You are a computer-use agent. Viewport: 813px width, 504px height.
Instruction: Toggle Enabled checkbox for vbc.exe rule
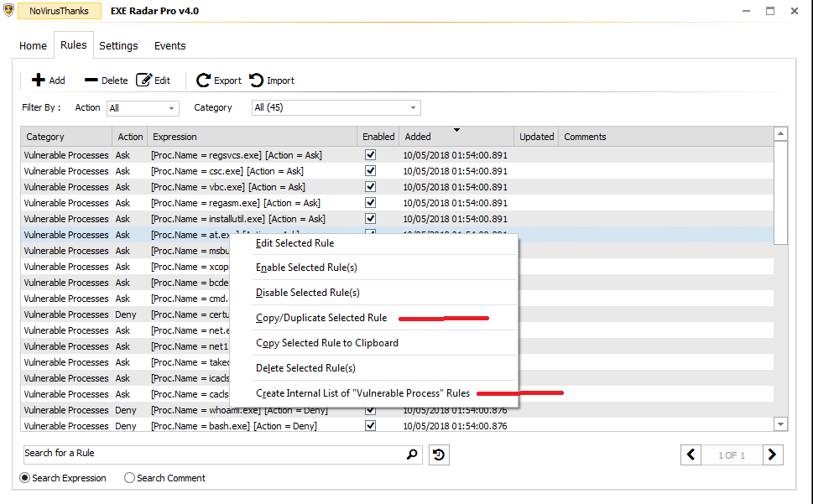370,187
